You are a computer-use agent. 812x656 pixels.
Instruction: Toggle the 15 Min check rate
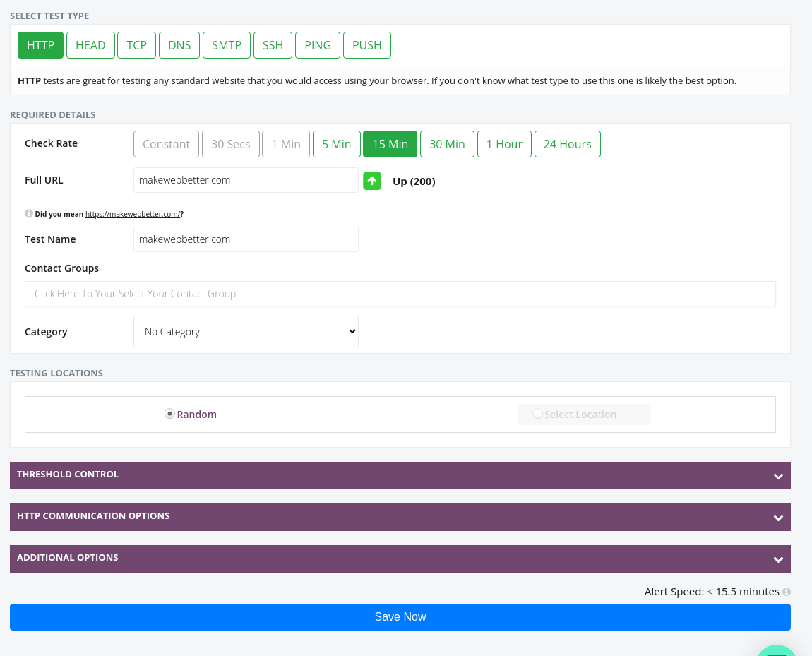tap(390, 144)
